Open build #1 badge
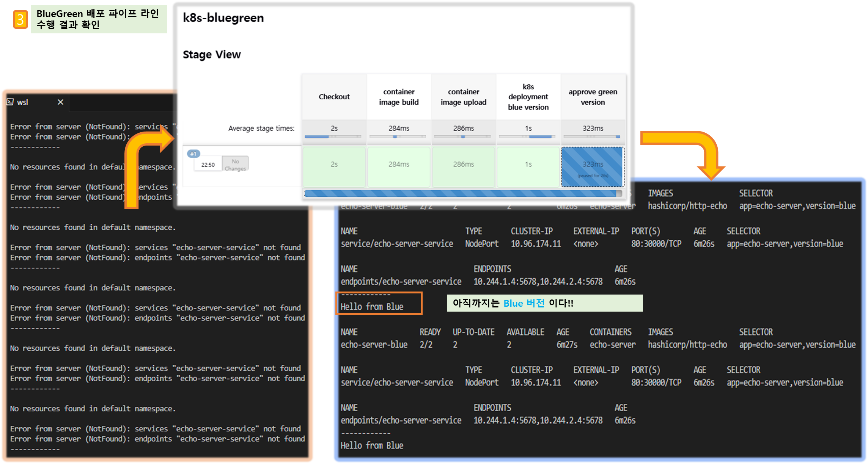Screen dimensions: 868x464 [193, 154]
